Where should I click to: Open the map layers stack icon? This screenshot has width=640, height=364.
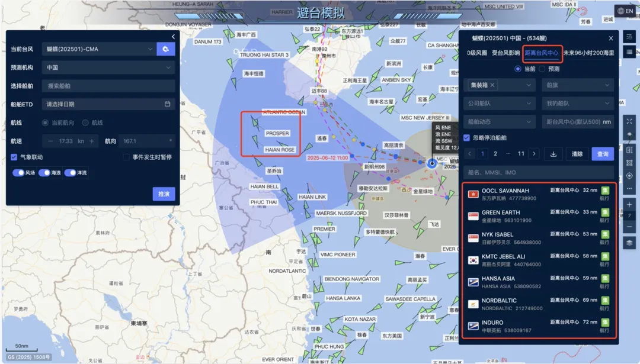click(x=629, y=243)
